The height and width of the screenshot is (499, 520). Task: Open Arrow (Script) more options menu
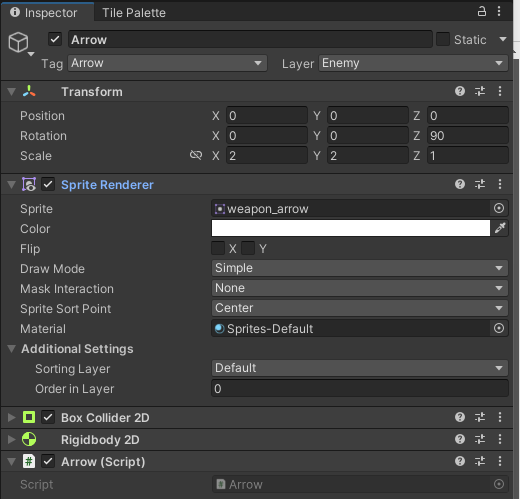(x=500, y=461)
